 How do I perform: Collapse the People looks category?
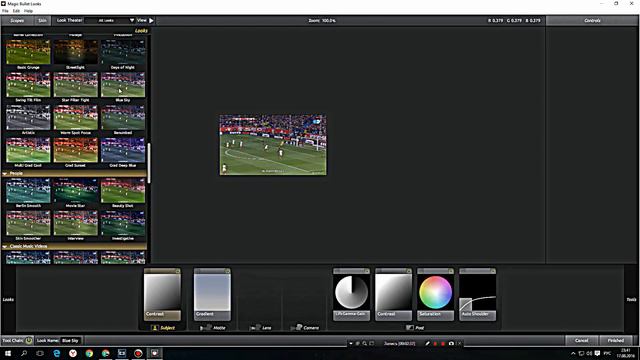(x=5, y=173)
